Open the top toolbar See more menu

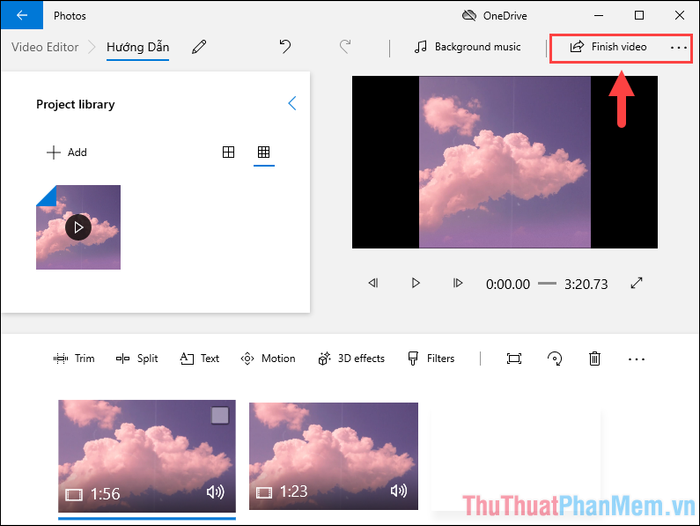679,47
